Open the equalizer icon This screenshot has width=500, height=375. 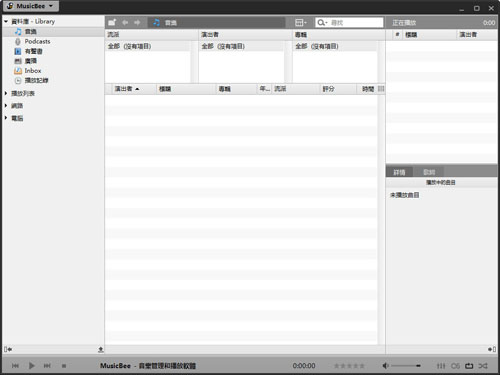point(441,366)
